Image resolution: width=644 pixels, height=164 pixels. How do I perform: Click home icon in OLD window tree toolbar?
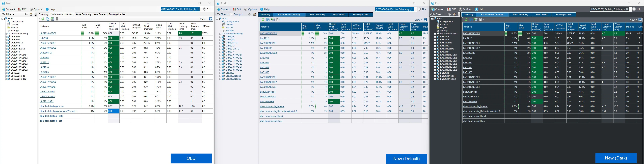click(31, 14)
